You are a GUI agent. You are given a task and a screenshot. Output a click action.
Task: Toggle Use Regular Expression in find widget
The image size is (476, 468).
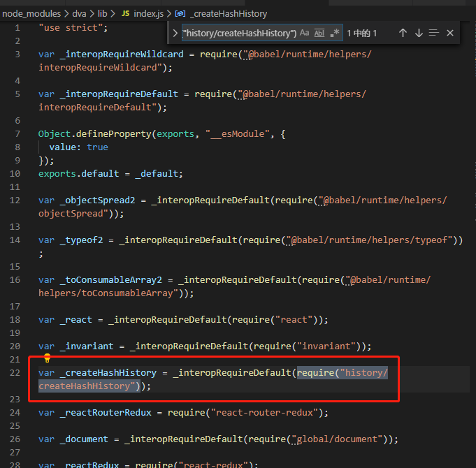coord(335,33)
